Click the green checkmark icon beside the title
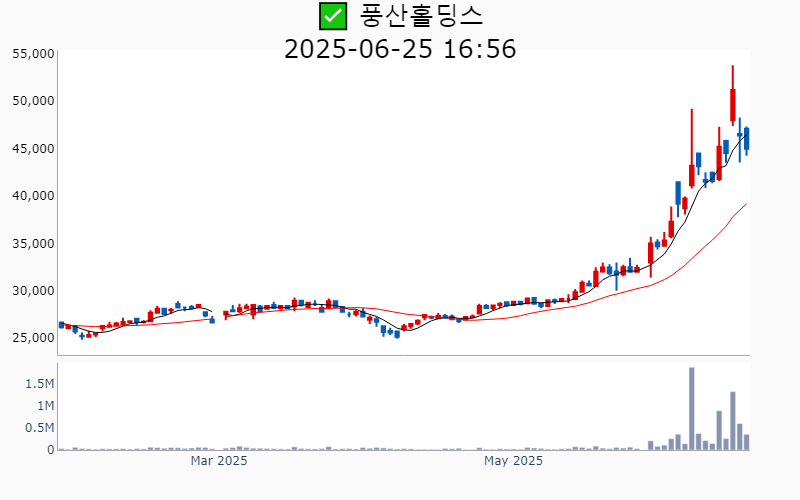The height and width of the screenshot is (500, 800). (333, 16)
